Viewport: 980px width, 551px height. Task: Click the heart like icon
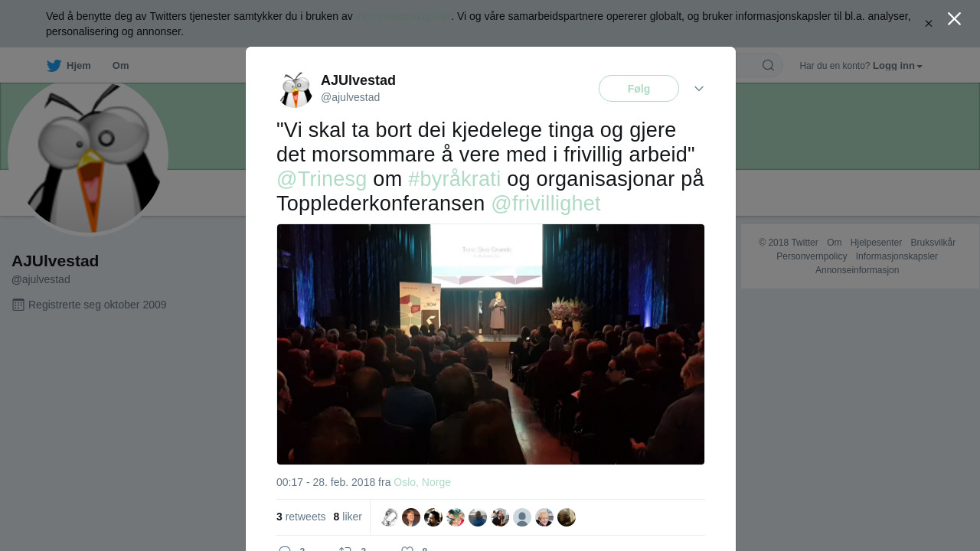coord(407,549)
